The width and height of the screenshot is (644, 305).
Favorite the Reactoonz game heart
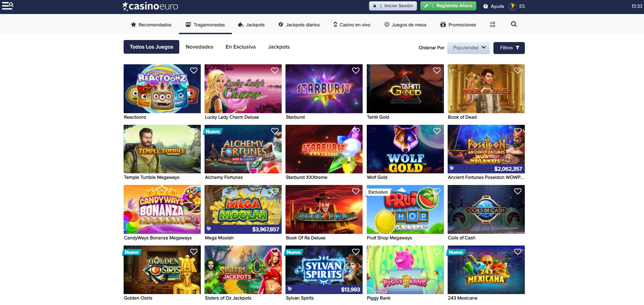coord(194,70)
